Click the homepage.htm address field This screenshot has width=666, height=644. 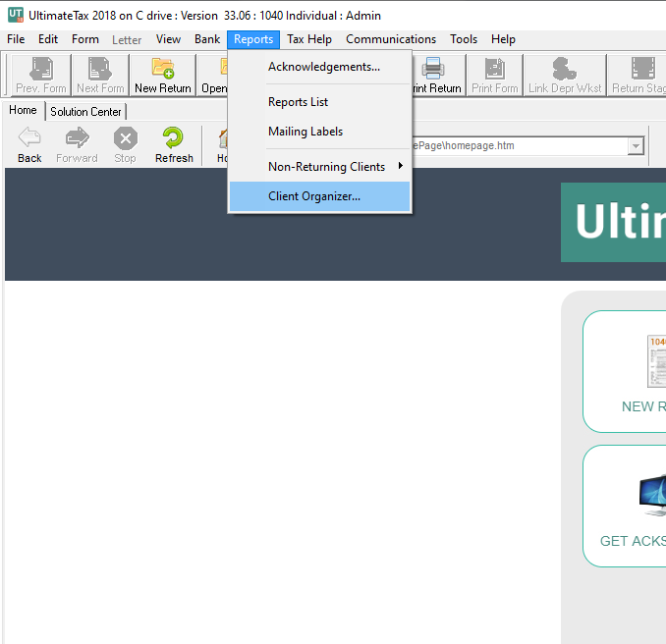(x=520, y=145)
